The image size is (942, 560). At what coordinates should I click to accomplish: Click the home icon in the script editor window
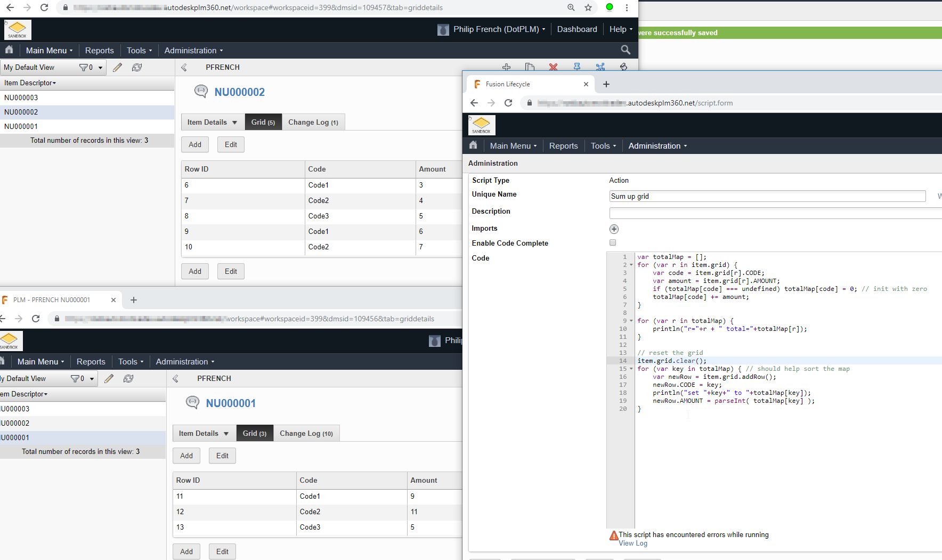[x=473, y=145]
